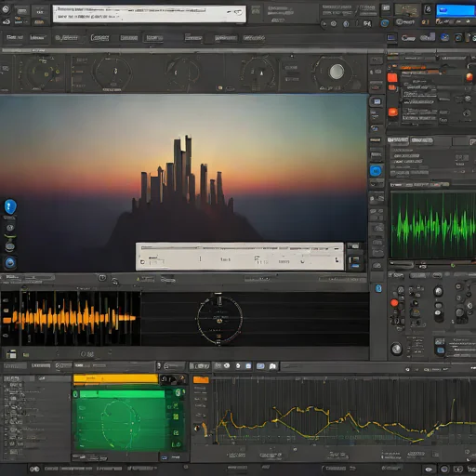476x476 pixels.
Task: Toggle the red record button on the mixer
Action: 394,303
